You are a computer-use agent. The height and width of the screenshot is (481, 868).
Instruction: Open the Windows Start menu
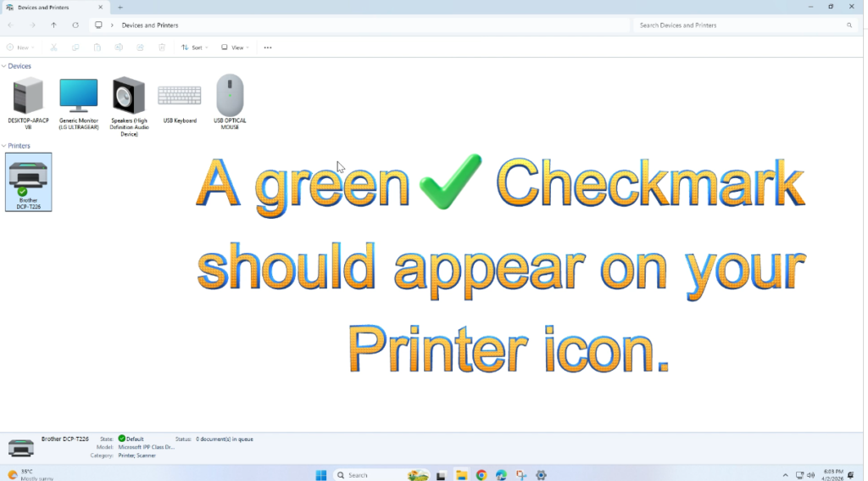point(321,475)
